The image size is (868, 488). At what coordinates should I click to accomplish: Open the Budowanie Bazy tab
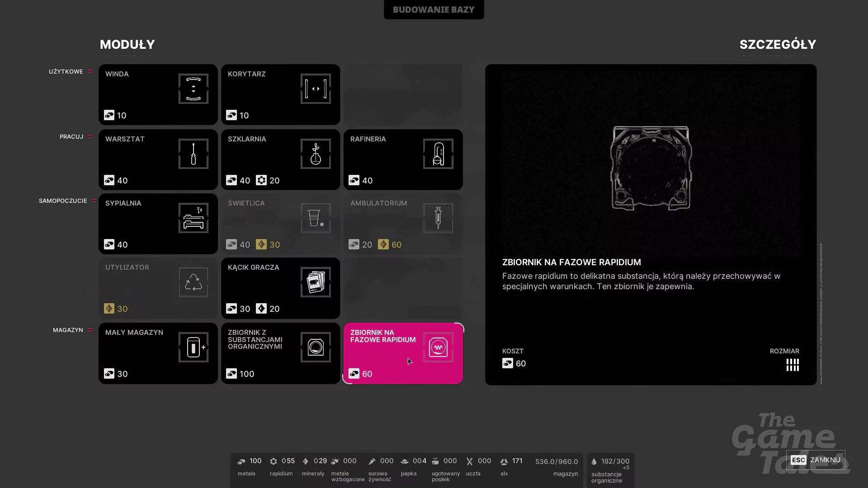[434, 9]
